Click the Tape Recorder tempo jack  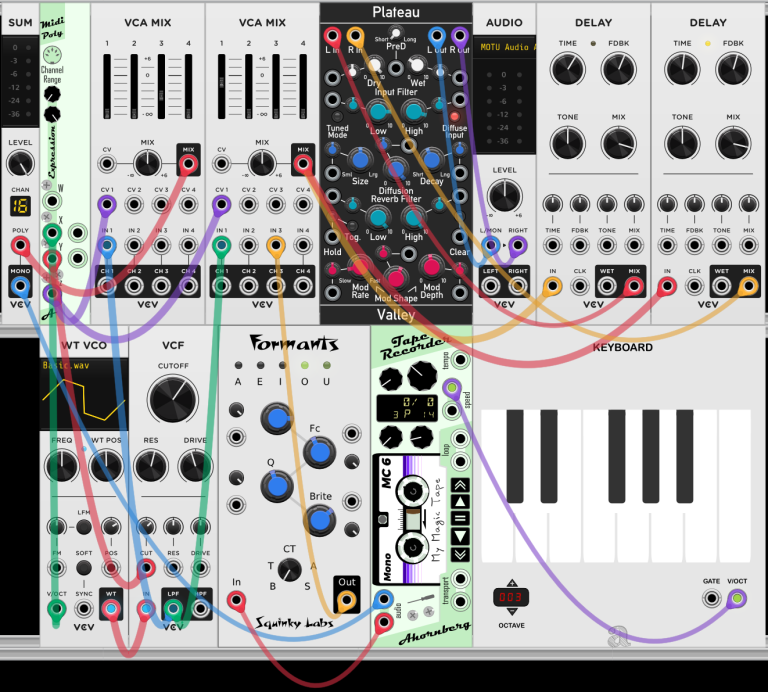(460, 360)
